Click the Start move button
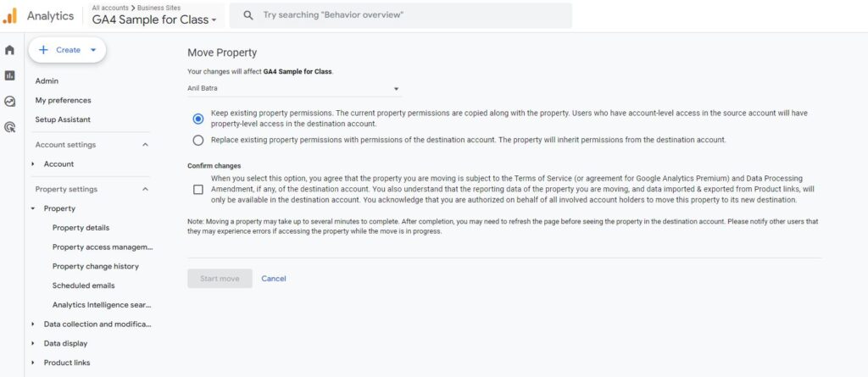Viewport: 868px width, 377px height. (220, 279)
